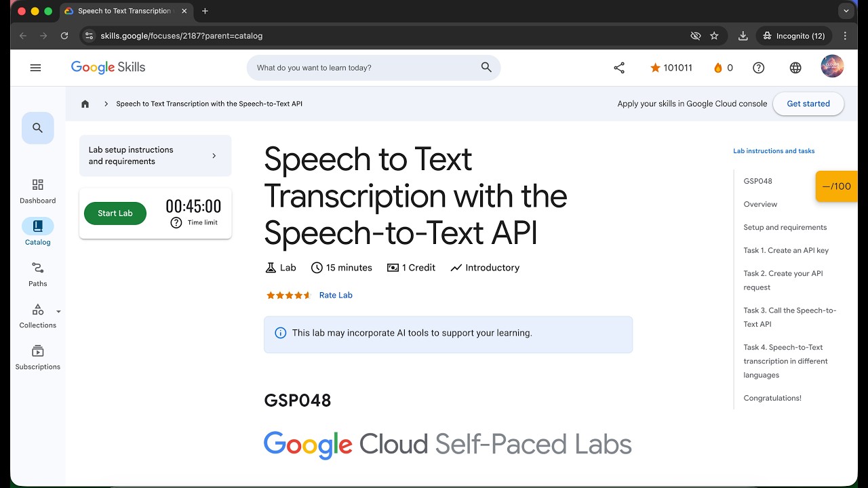The width and height of the screenshot is (868, 488).
Task: Open Chrome three-dot menu
Action: coord(845,36)
